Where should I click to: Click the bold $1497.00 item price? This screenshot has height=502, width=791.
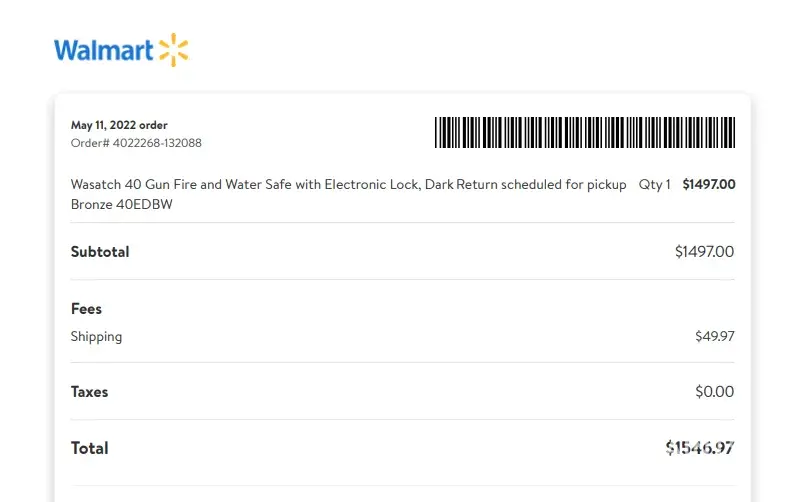click(709, 185)
